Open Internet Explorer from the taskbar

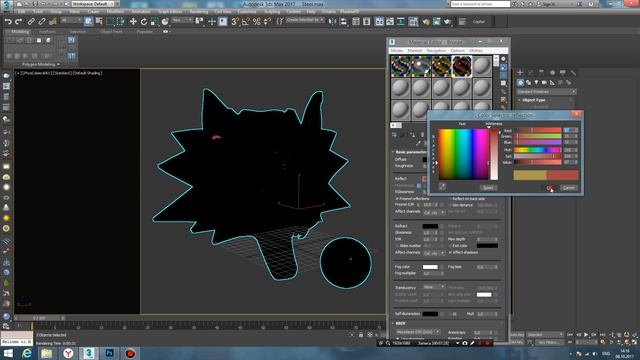point(27,353)
